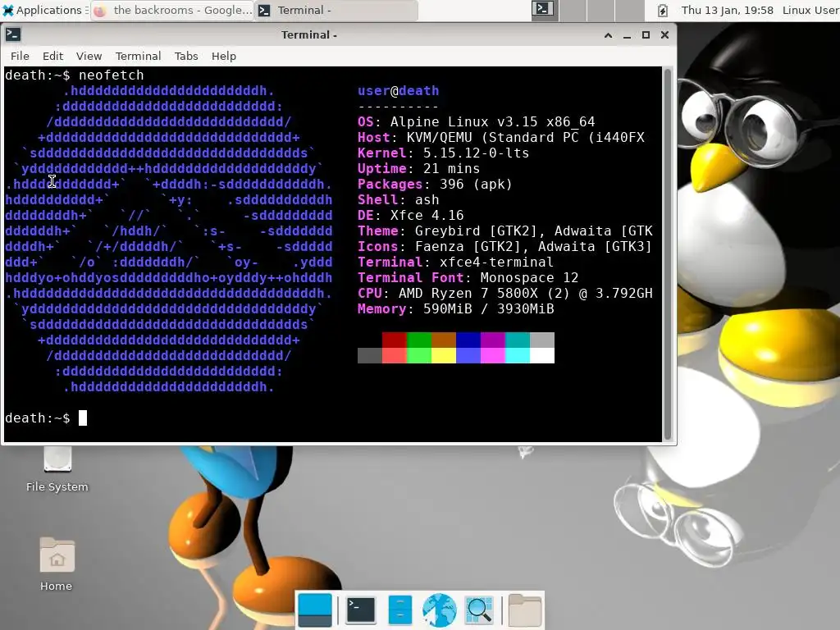This screenshot has width=840, height=630.
Task: Open the Home folder desktop icon
Action: pyautogui.click(x=57, y=564)
